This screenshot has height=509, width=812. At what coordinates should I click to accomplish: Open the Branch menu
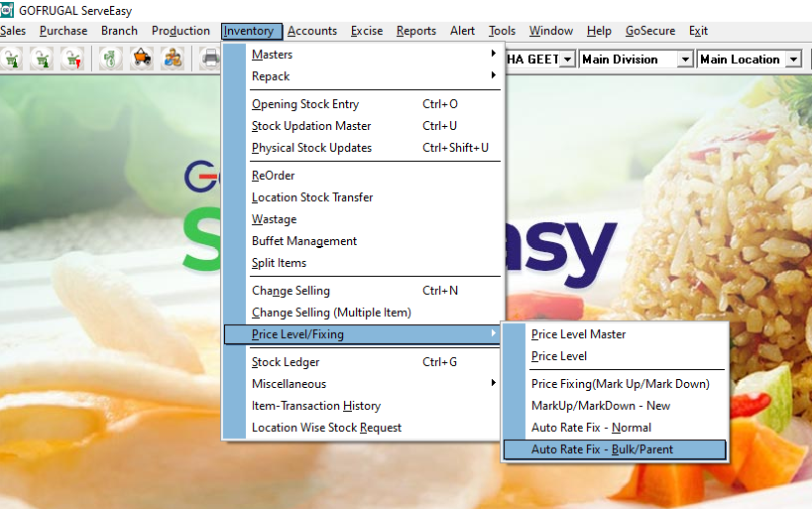pos(119,31)
